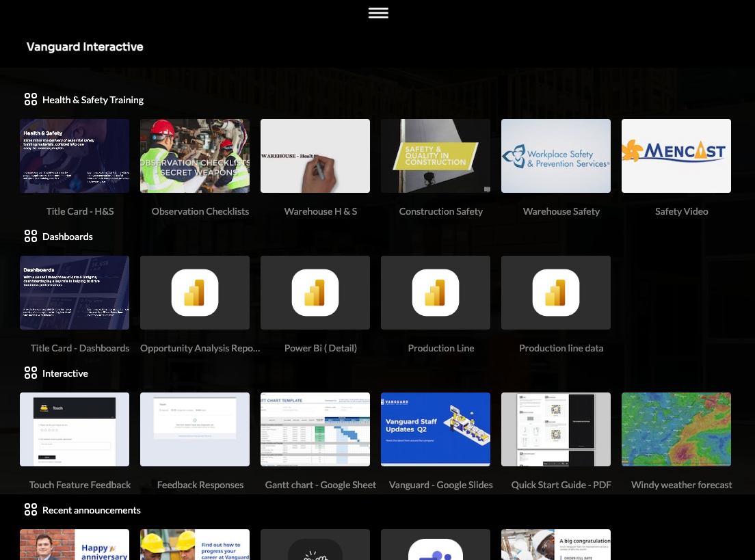Click the Observation Checklists label

pyautogui.click(x=200, y=211)
